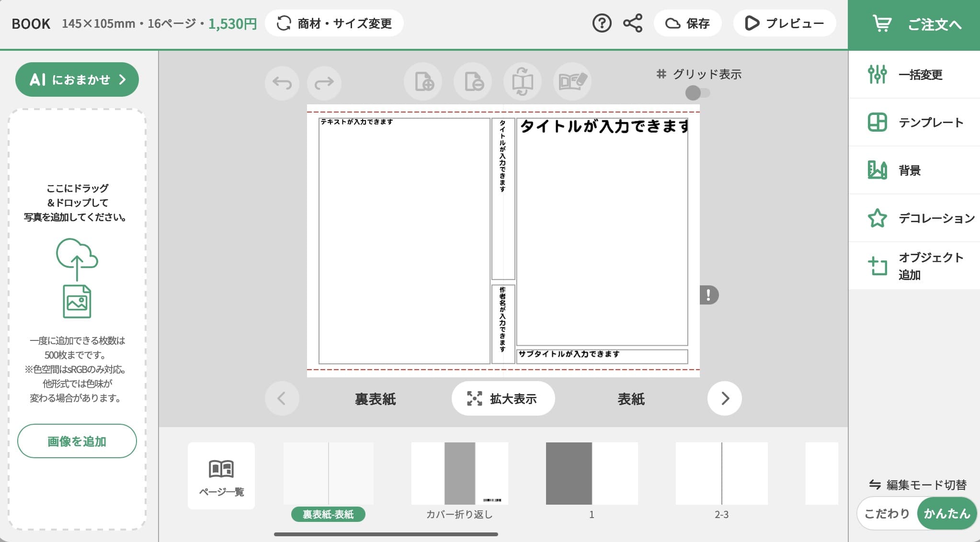Toggle the グリッド表示 switch
980x542 pixels.
click(697, 93)
